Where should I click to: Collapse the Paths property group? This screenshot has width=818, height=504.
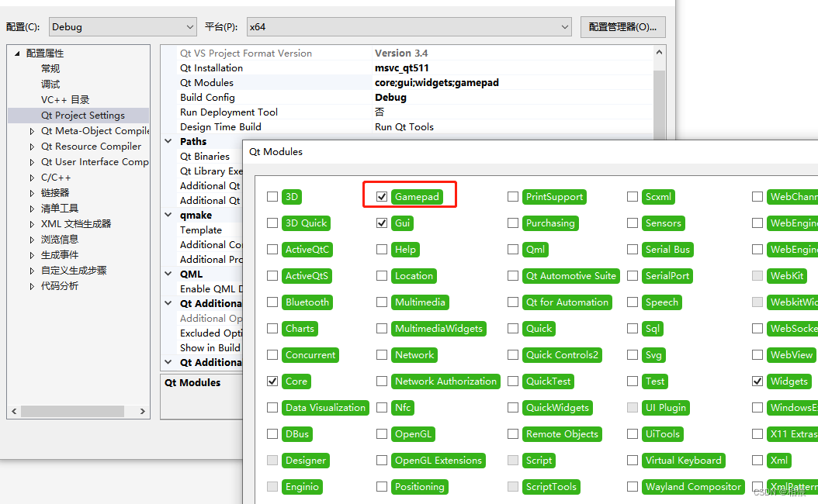point(168,141)
